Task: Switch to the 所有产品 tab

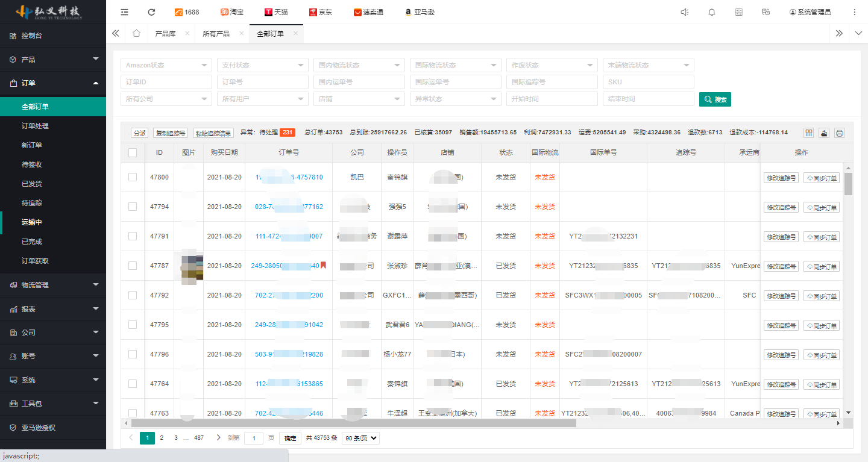Action: point(216,34)
